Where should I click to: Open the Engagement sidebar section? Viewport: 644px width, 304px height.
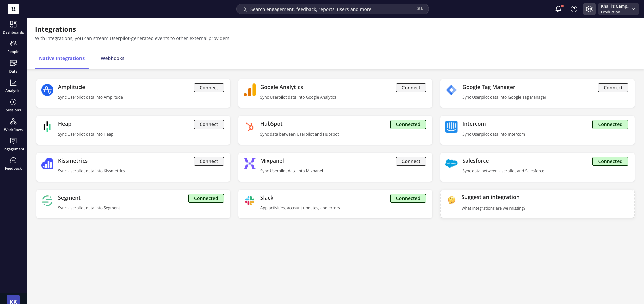point(13,144)
